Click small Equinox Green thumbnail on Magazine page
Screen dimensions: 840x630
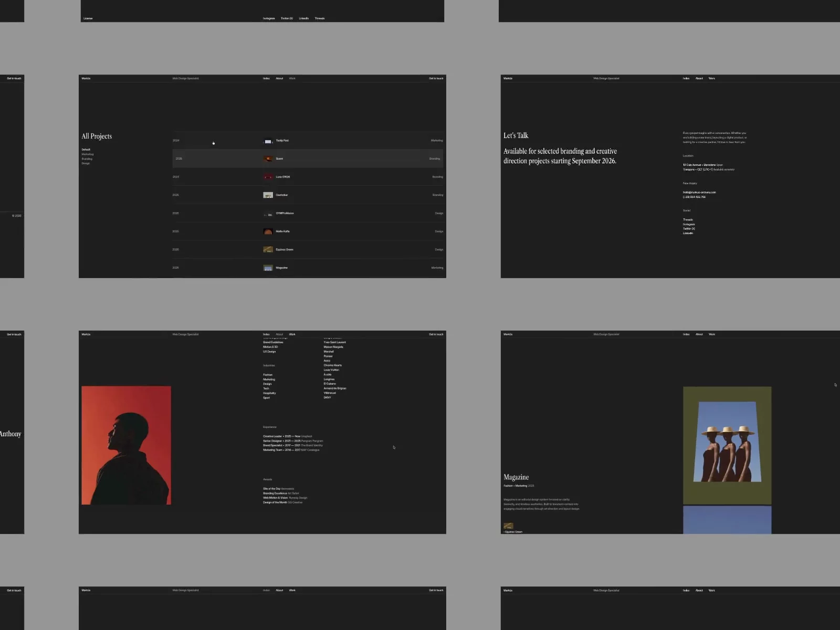point(508,526)
